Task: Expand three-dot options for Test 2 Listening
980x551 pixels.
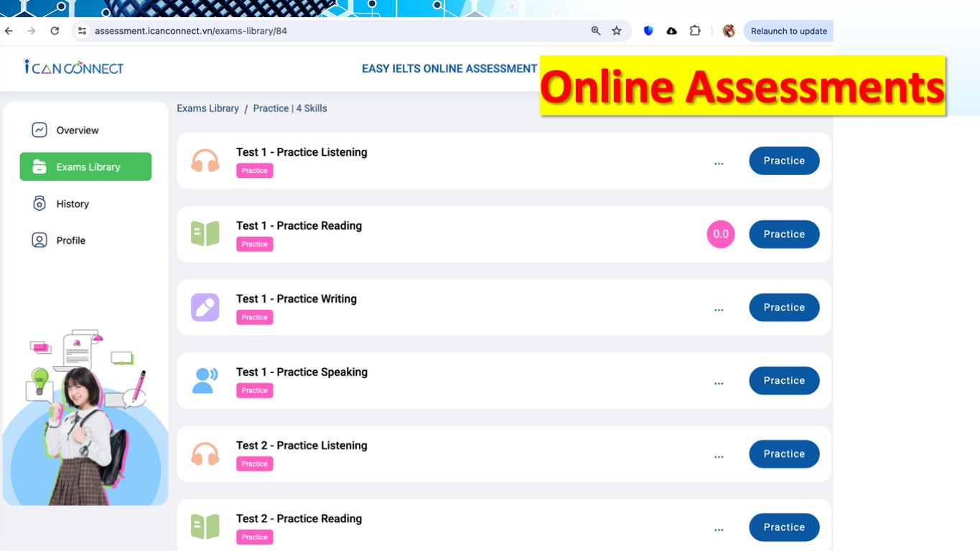Action: tap(719, 456)
